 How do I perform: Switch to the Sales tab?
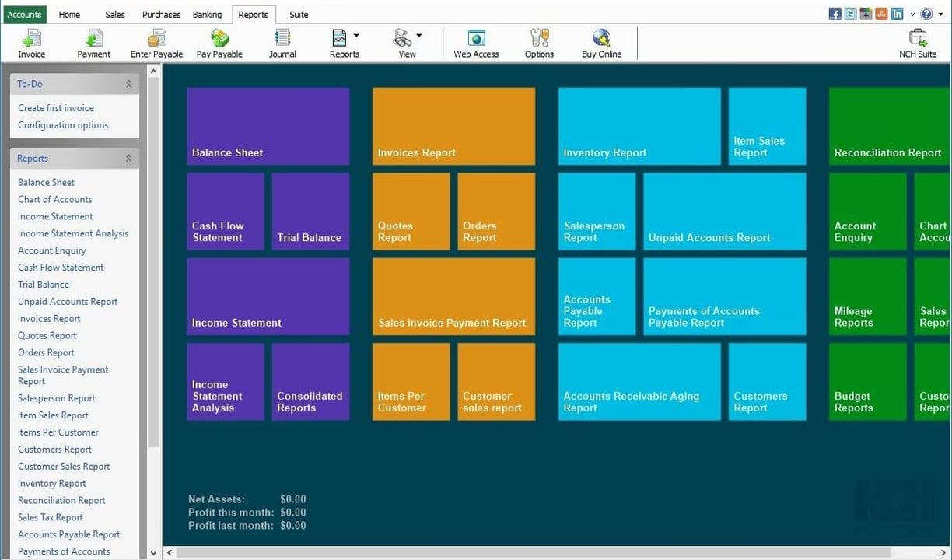pyautogui.click(x=115, y=15)
